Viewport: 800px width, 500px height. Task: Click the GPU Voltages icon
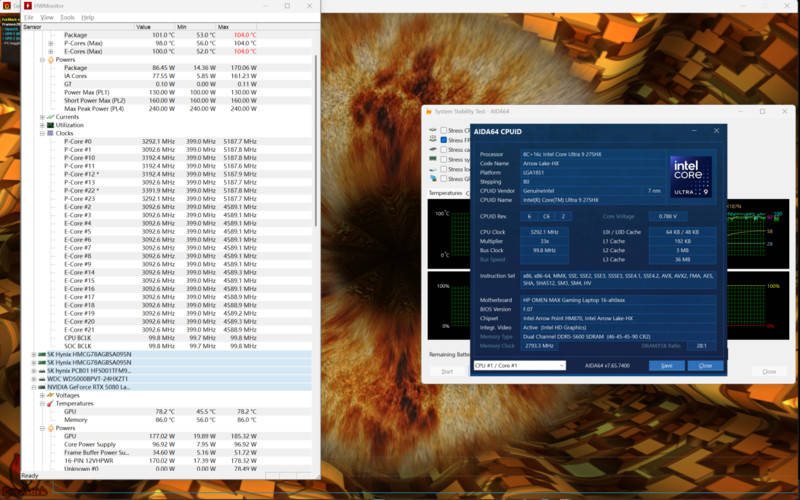50,394
